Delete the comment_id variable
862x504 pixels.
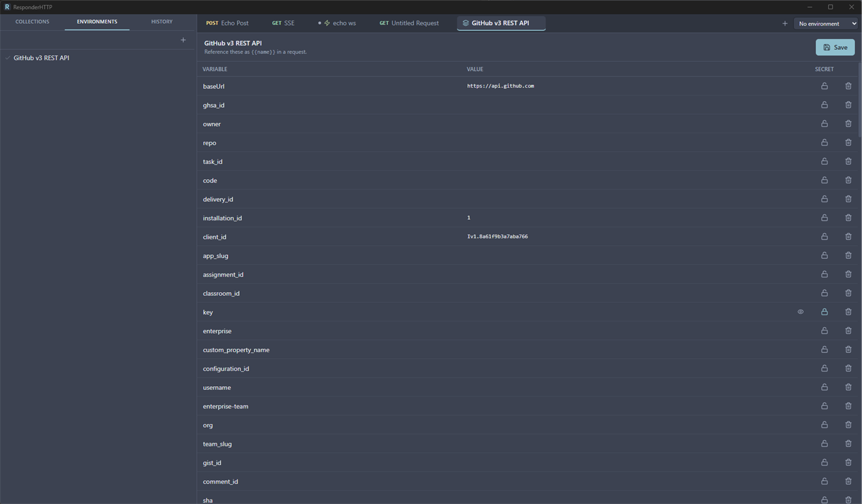(848, 482)
